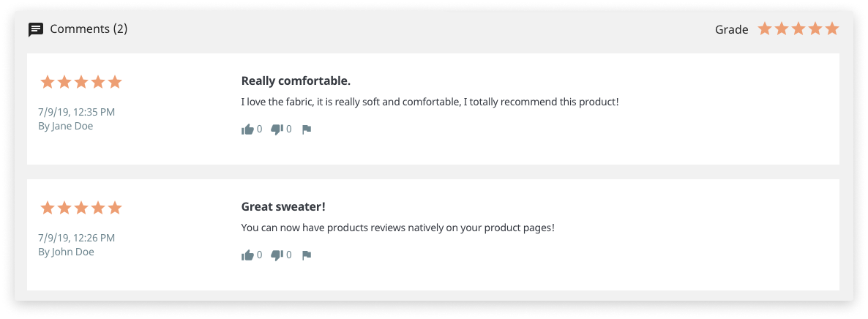Click the 7/9/19, 12:26 PM timestamp
868x319 pixels.
click(x=76, y=238)
